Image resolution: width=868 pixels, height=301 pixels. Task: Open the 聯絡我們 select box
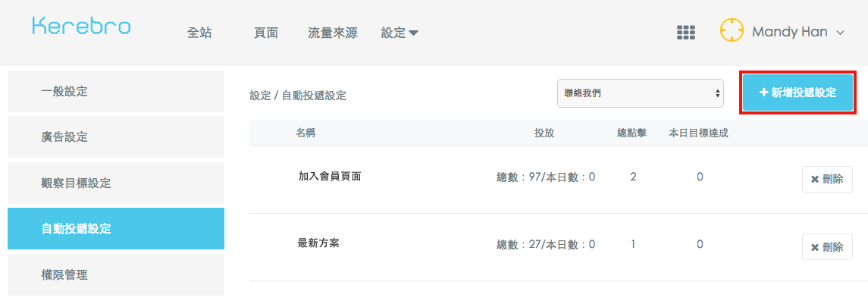(641, 93)
